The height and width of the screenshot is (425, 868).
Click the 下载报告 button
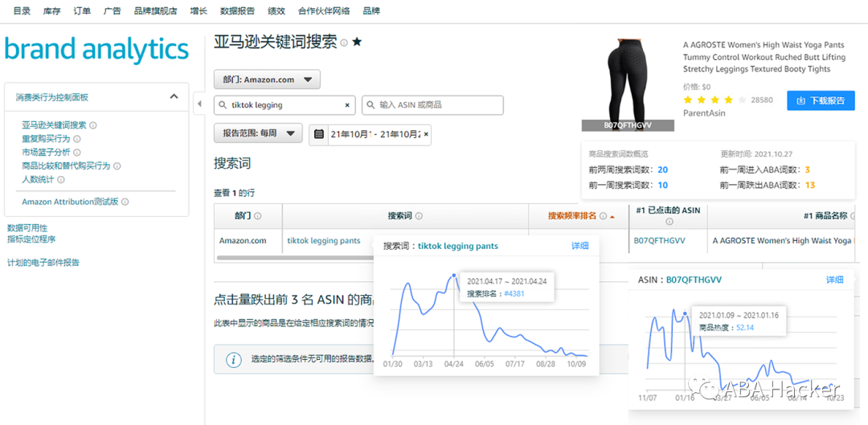(820, 100)
